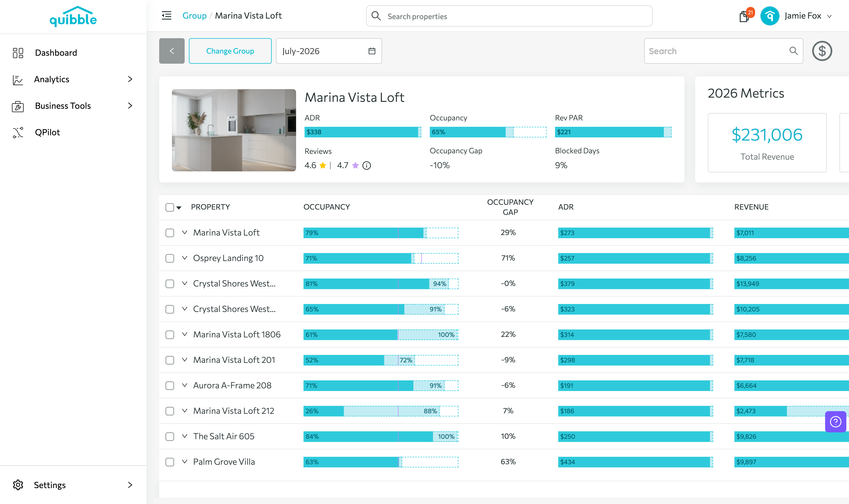Viewport: 849px width, 504px height.
Task: Click the summary ADR $338 bar
Action: 363,132
